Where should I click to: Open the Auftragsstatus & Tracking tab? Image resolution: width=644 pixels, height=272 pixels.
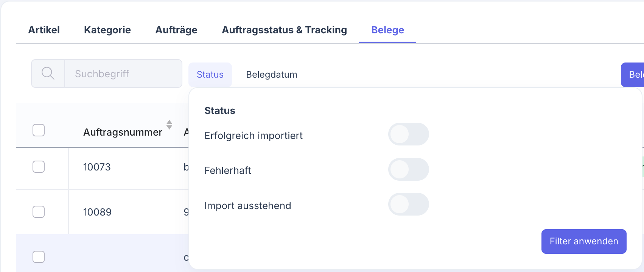click(285, 30)
